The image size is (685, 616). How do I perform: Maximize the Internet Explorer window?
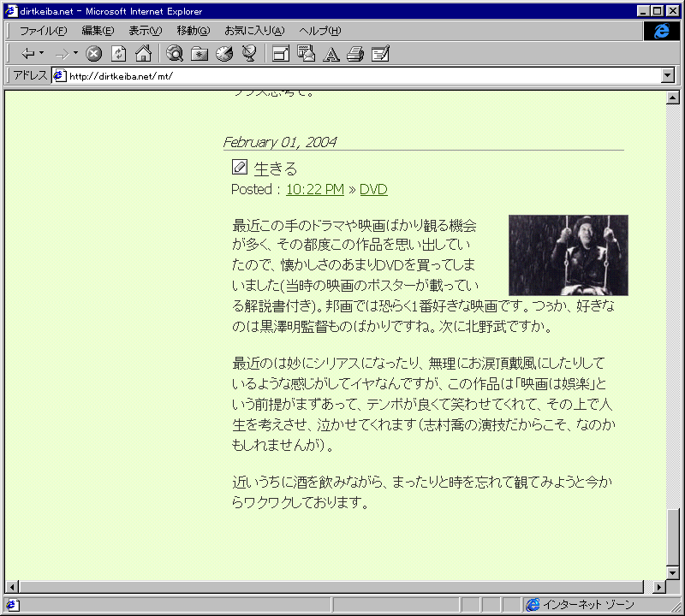(657, 11)
